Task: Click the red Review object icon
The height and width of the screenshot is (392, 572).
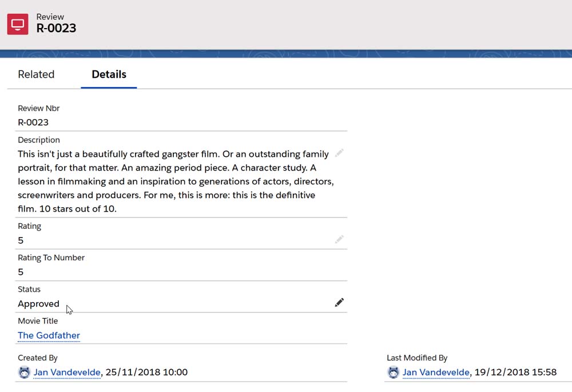Action: click(x=18, y=24)
